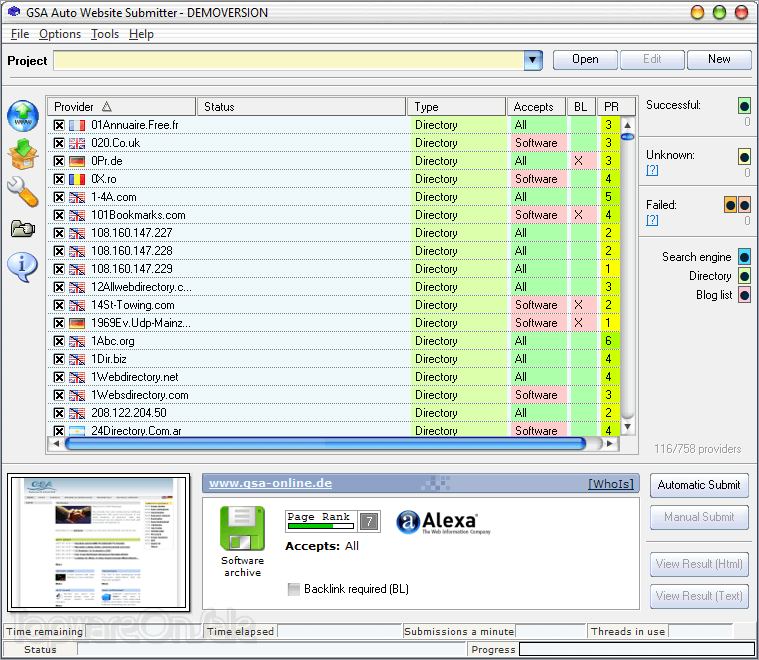Sort by the PR column header
The image size is (759, 660).
[616, 107]
